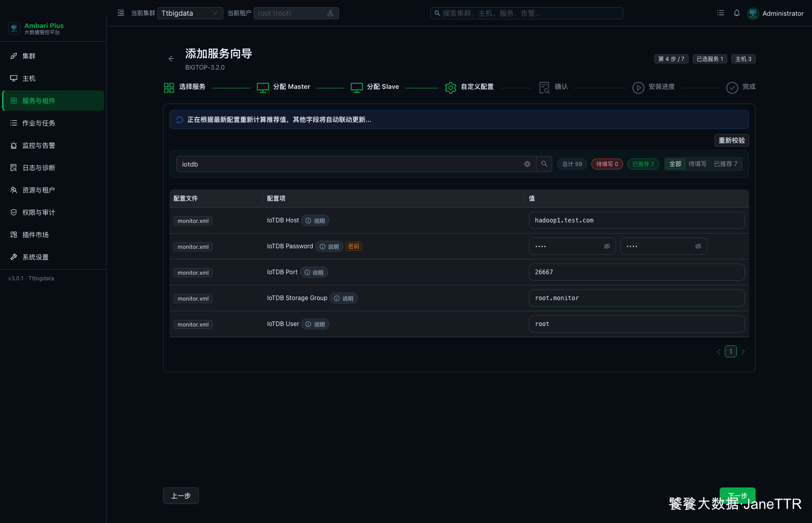Click the 主机 3 badge
The width and height of the screenshot is (812, 523).
click(743, 59)
